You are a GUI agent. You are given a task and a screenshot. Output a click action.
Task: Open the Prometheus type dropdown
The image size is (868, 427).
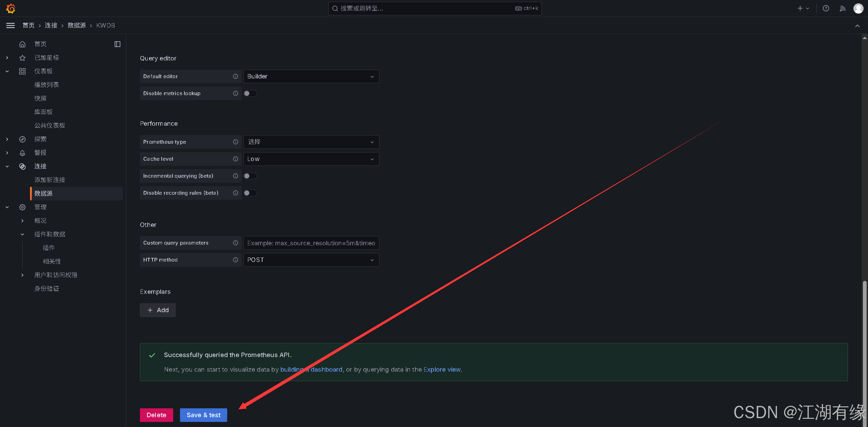click(311, 142)
